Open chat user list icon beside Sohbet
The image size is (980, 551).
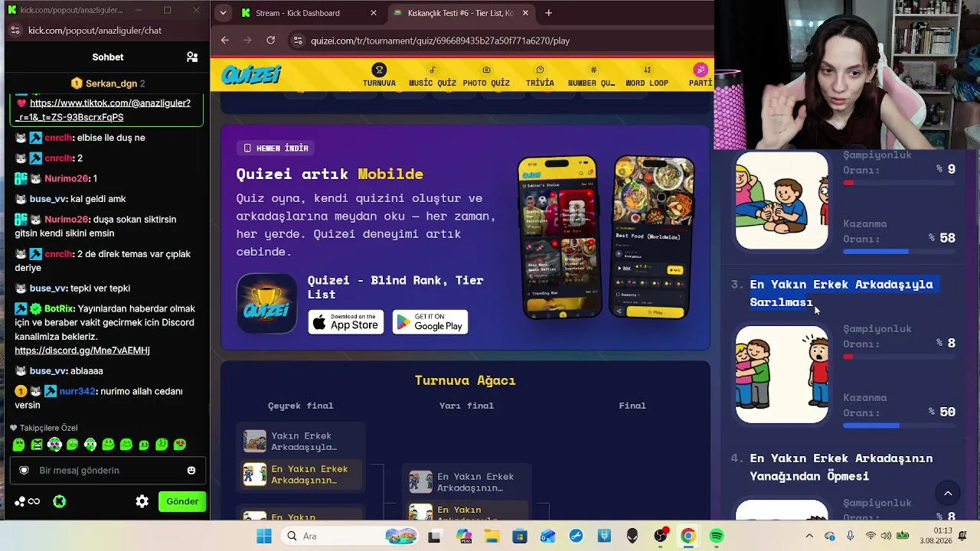tap(192, 57)
